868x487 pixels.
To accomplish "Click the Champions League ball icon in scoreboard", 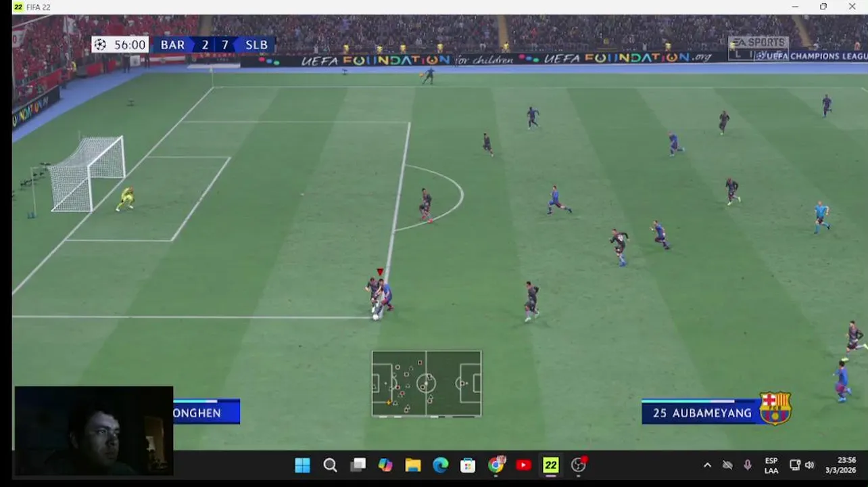I will (100, 45).
